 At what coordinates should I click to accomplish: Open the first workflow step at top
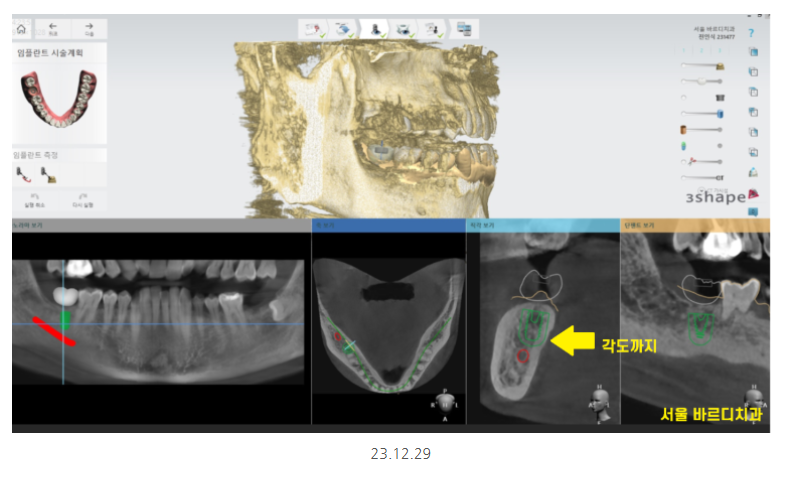click(313, 29)
